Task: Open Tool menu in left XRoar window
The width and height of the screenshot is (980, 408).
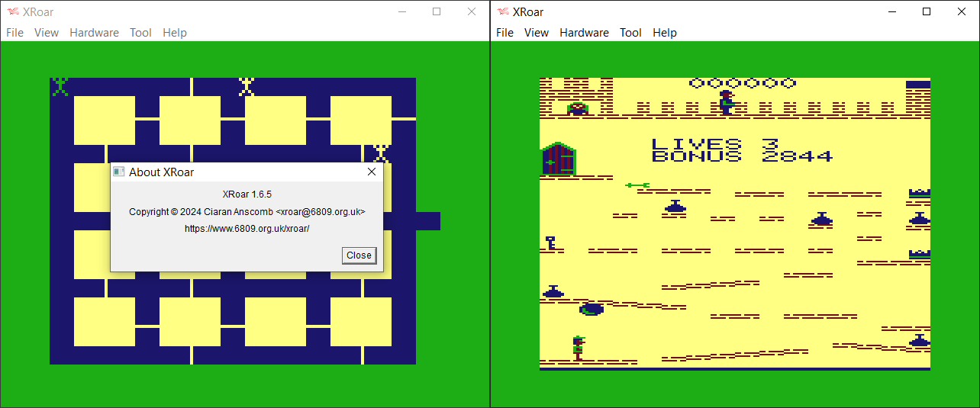Action: (140, 33)
